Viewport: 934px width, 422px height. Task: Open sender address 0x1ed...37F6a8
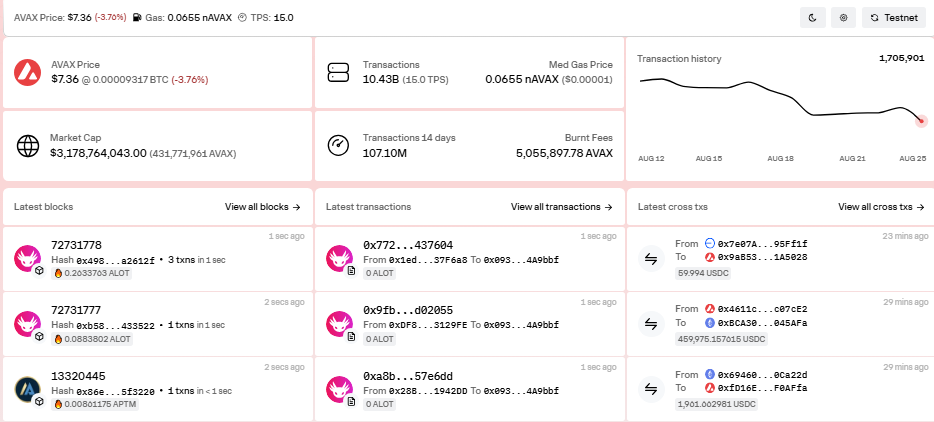pos(428,260)
